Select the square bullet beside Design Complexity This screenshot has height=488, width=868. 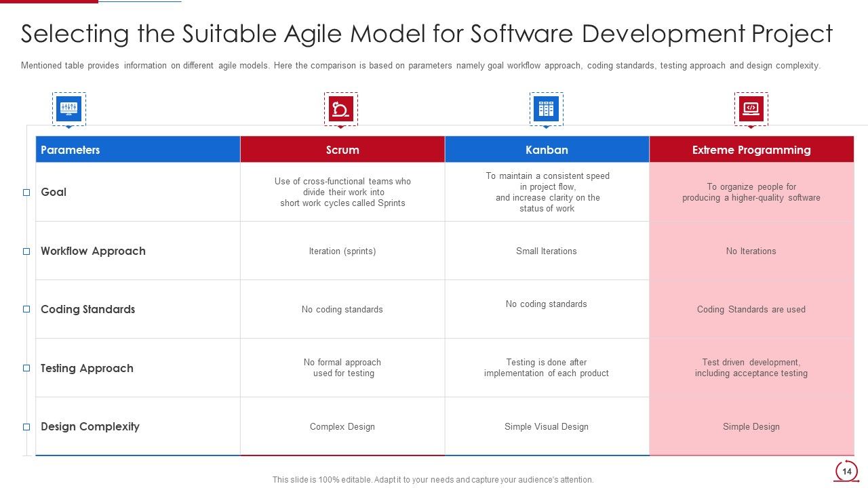26,427
